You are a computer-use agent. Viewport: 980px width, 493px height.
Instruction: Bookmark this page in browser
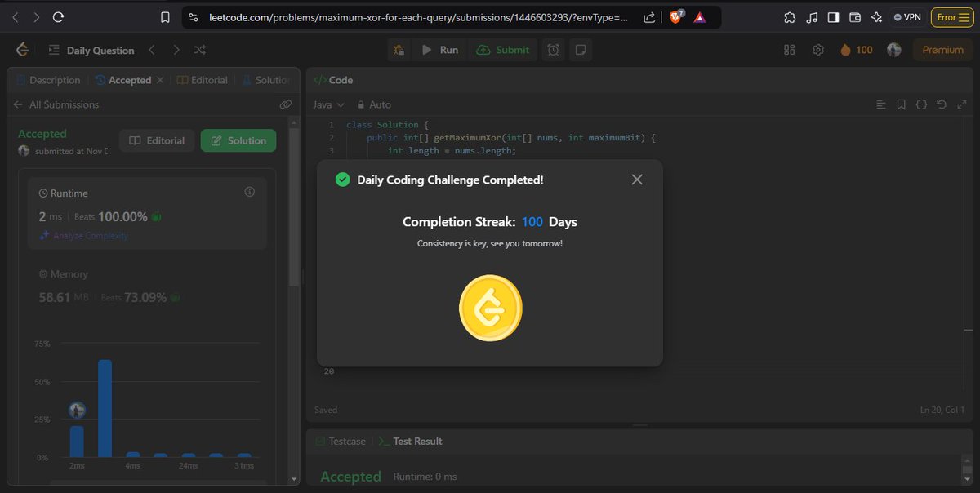(165, 16)
